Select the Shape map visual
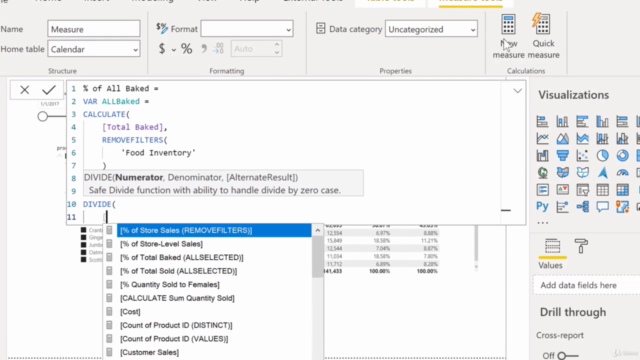The width and height of the screenshot is (640, 360). [582, 173]
